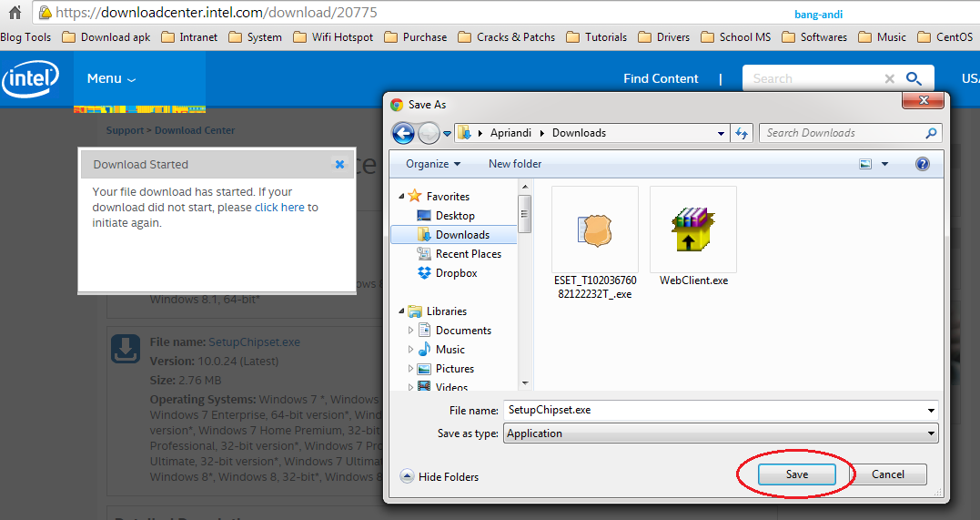
Task: Open the Cracks & Patchs bookmark folder
Action: pyautogui.click(x=506, y=37)
